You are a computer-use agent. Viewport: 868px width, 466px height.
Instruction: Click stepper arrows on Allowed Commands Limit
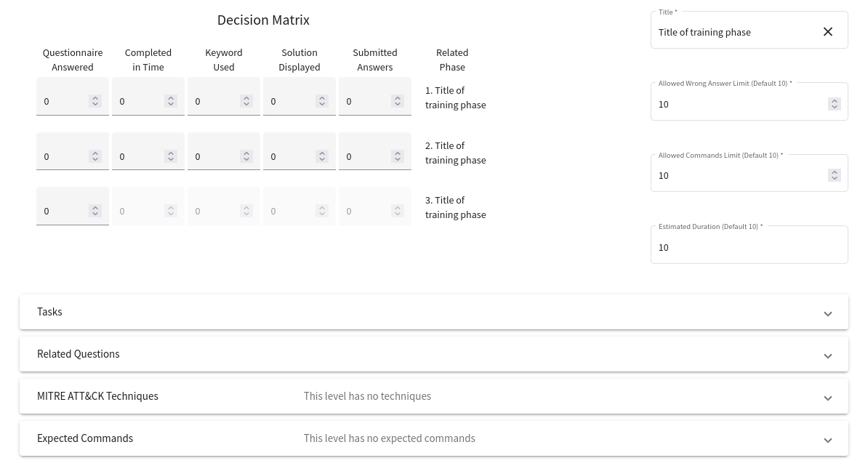tap(835, 175)
